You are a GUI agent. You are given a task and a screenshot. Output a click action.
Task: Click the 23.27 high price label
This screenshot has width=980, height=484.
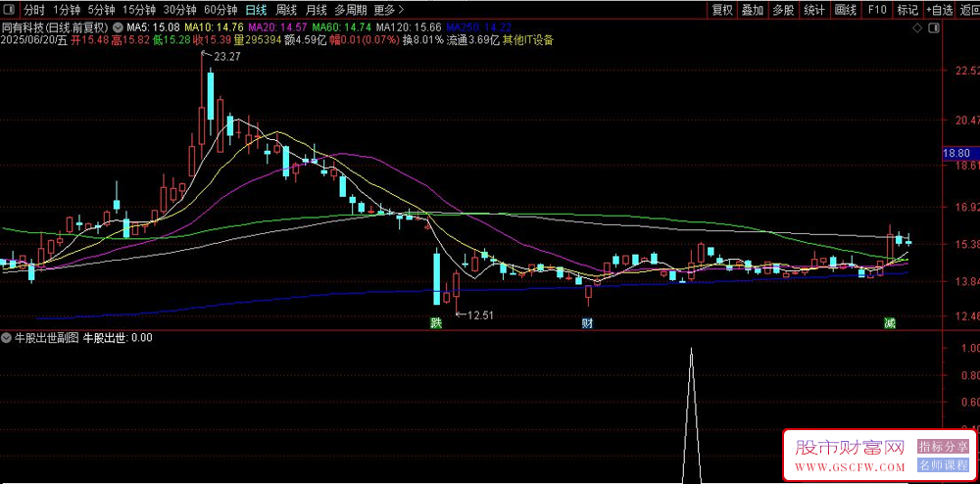(x=227, y=56)
